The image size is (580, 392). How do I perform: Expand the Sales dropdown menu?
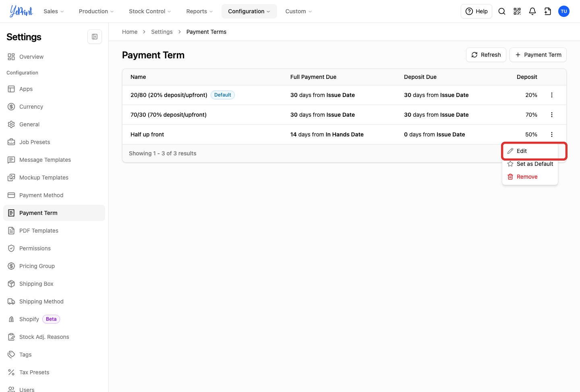[x=54, y=11]
